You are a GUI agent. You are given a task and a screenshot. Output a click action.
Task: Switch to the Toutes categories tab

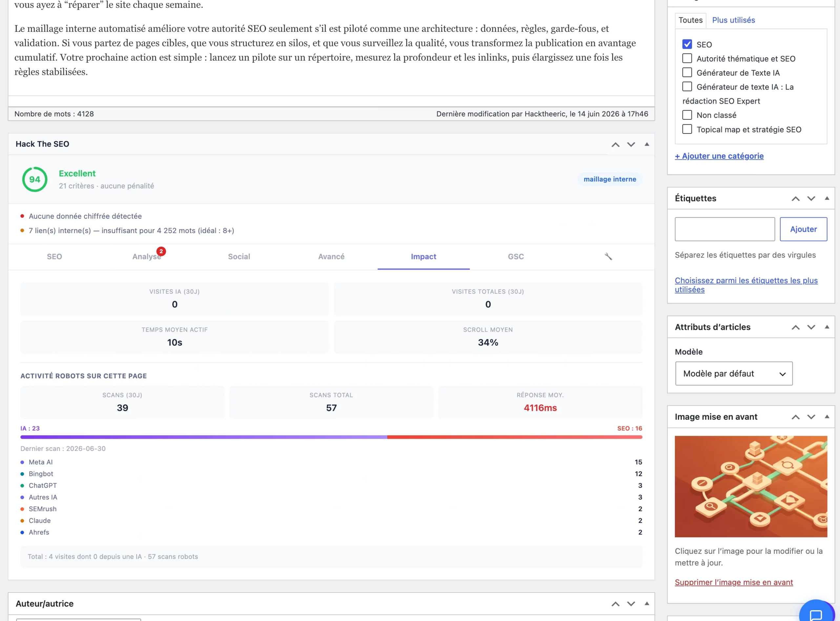tap(690, 20)
